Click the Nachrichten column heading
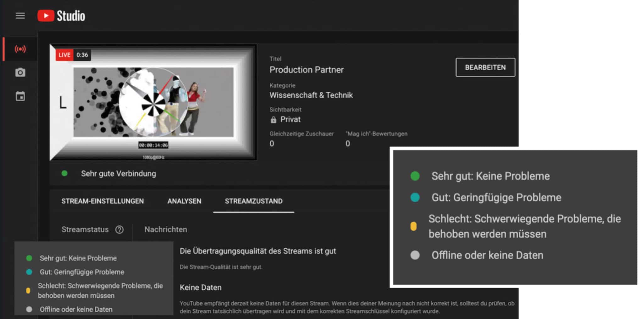The width and height of the screenshot is (644, 319). click(166, 230)
